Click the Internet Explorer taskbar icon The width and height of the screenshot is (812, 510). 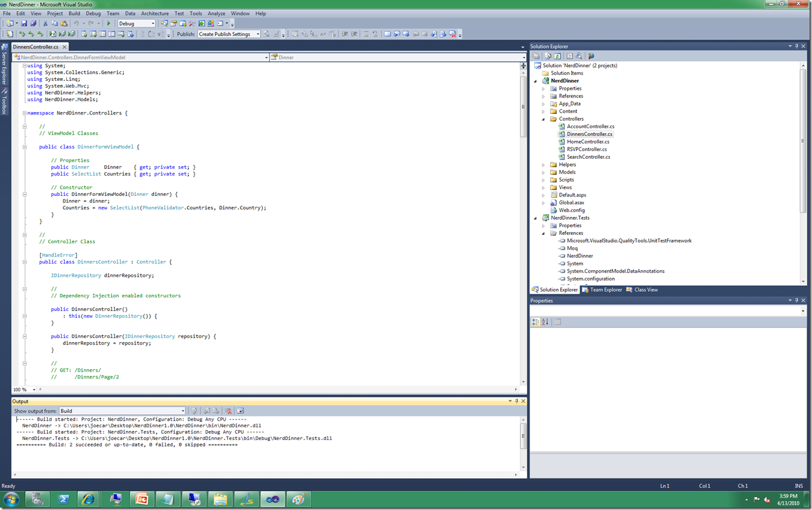click(x=89, y=499)
